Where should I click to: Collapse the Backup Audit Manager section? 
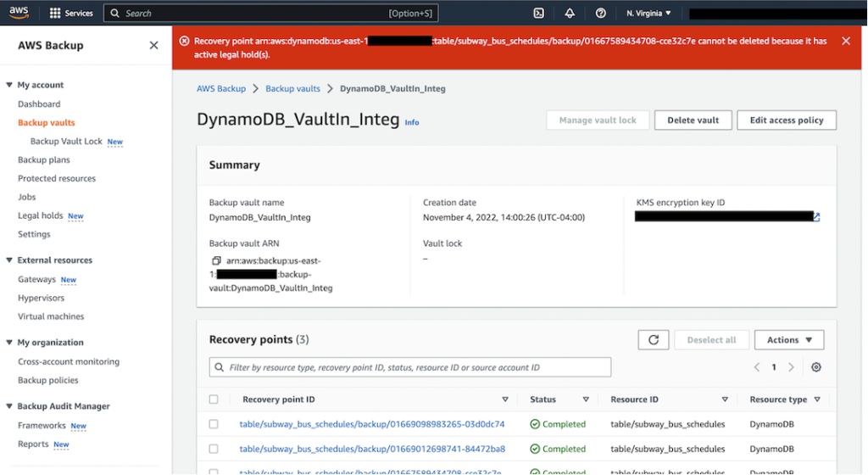pyautogui.click(x=9, y=405)
